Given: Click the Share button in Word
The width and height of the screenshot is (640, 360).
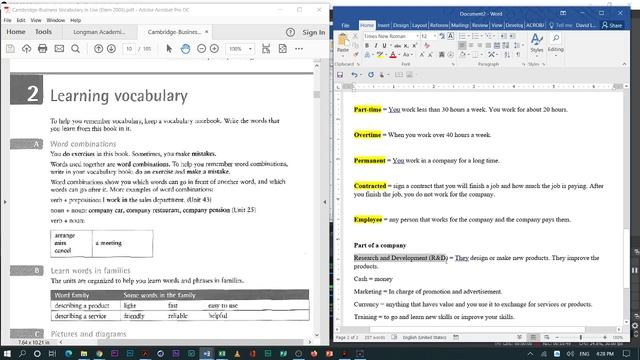Looking at the screenshot, I should click(x=612, y=25).
